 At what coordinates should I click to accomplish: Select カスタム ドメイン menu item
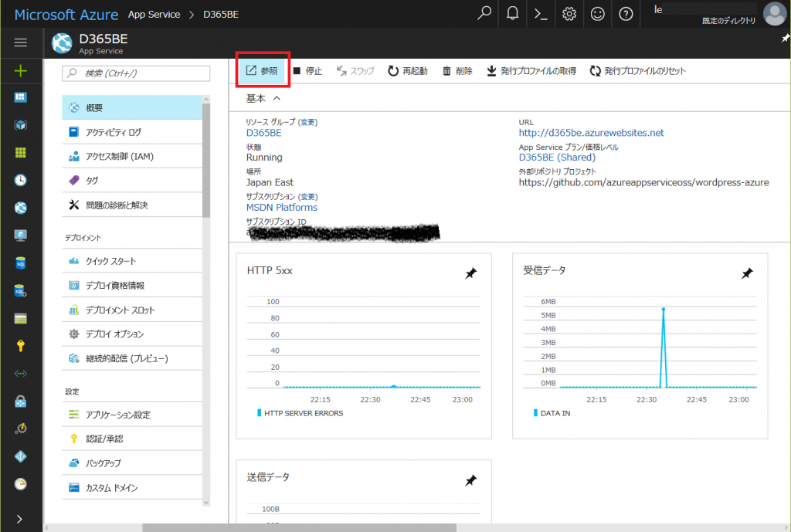click(132, 488)
